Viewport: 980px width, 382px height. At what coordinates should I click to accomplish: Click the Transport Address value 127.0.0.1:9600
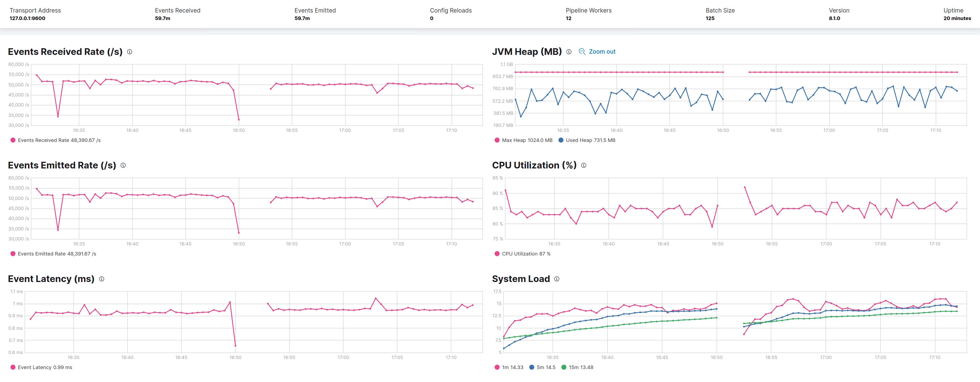27,18
